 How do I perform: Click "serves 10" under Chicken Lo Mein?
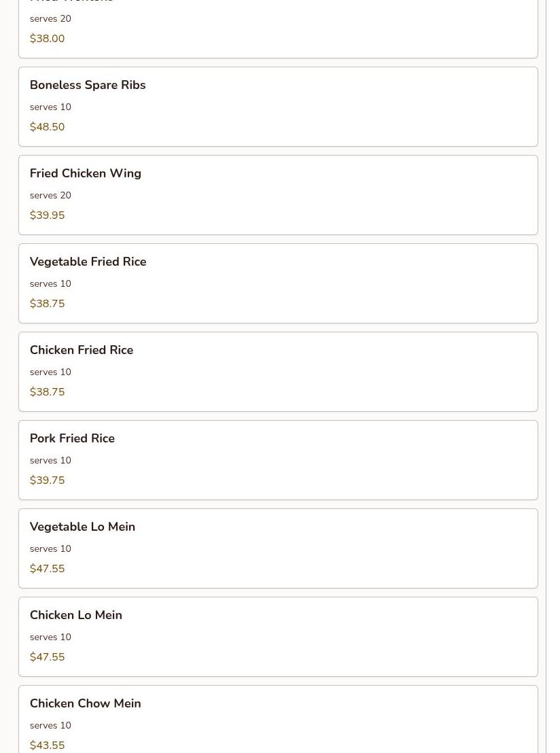(50, 637)
